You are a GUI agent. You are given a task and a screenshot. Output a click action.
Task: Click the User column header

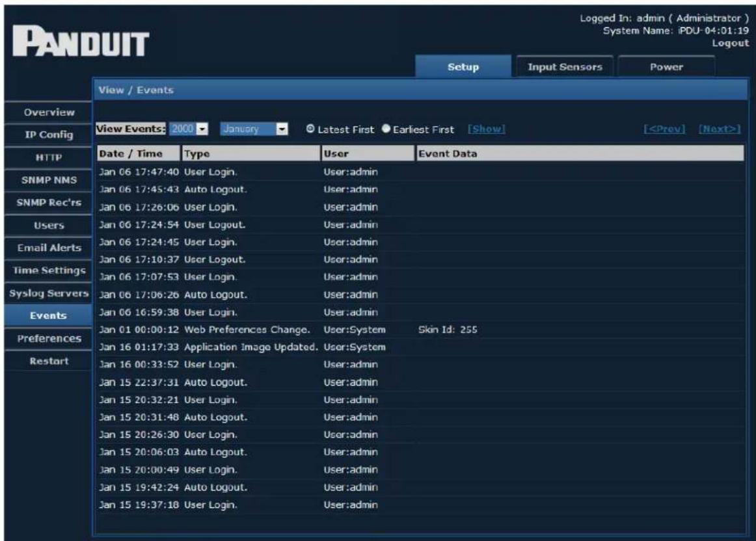[368, 153]
